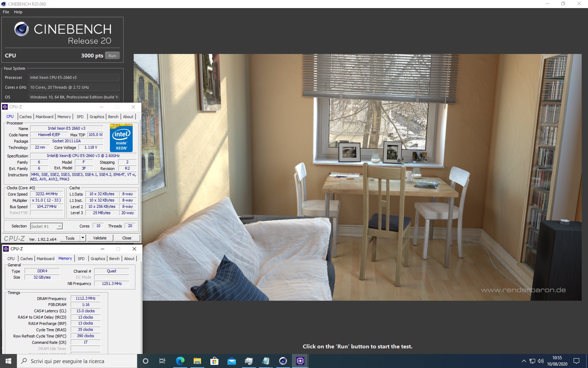
Task: Close the upper CPU-Z window
Action: 133,107
